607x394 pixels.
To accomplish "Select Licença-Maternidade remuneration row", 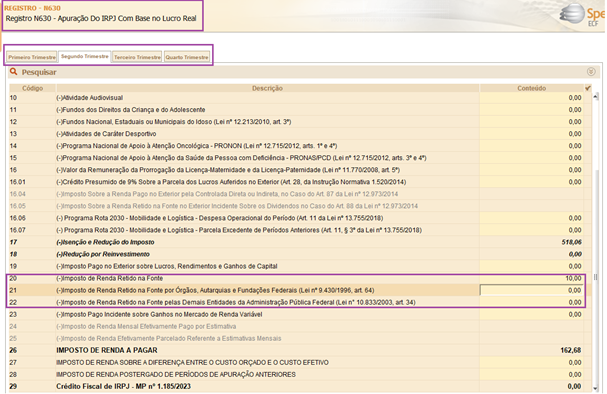I will tap(228, 170).
